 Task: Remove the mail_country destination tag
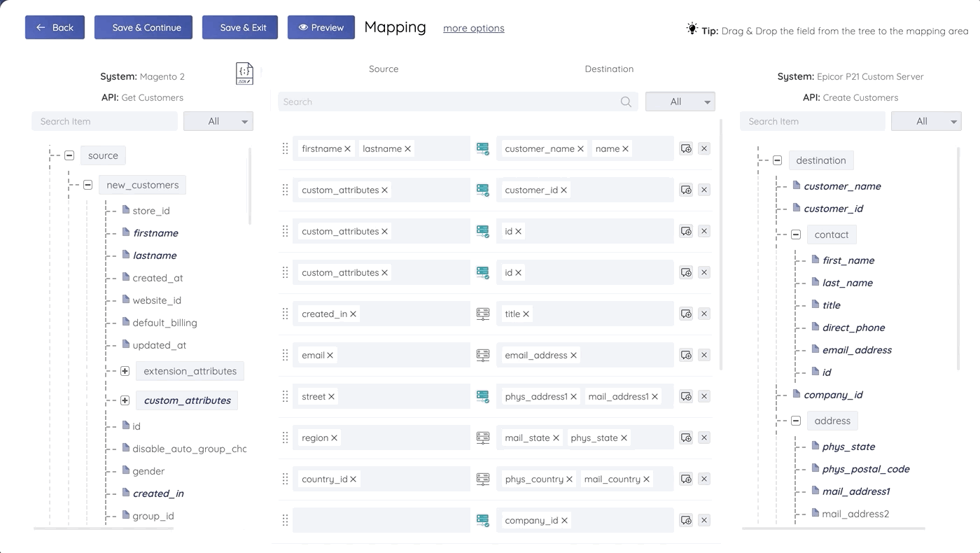pyautogui.click(x=646, y=479)
